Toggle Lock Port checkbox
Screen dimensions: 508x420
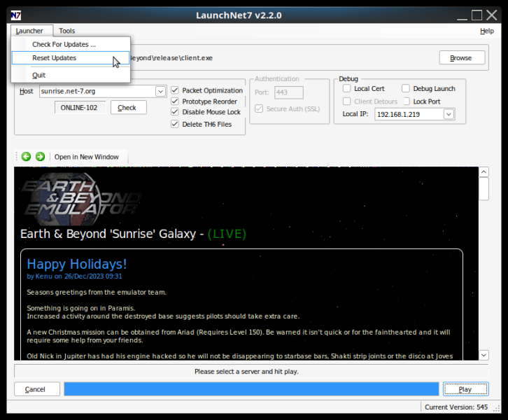(x=407, y=101)
